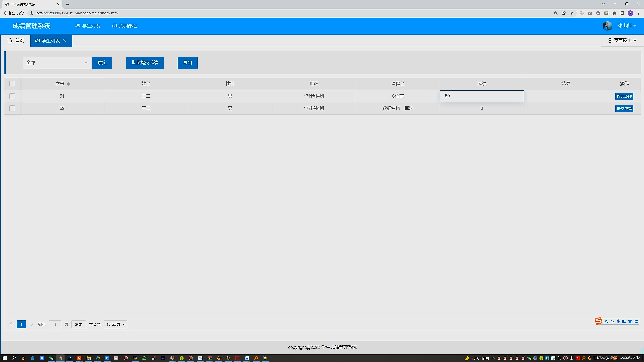The image size is (644, 362).
Task: Open the browser extensions puzzle icon
Action: [x=614, y=13]
